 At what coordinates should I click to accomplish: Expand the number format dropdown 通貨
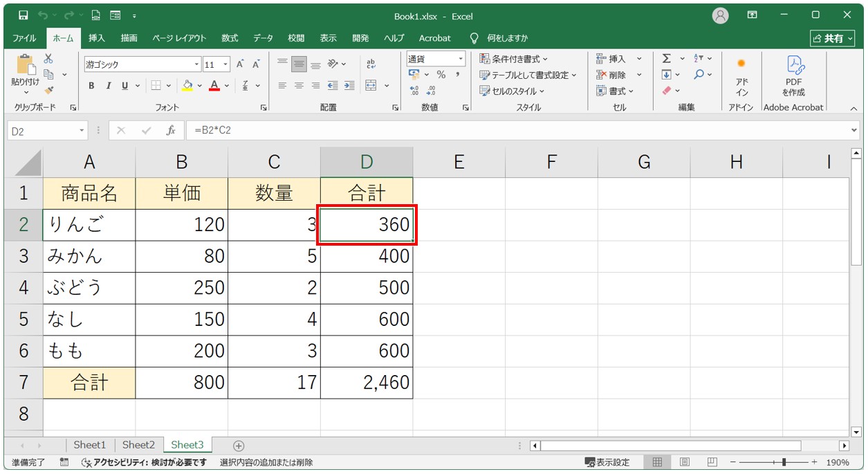pyautogui.click(x=461, y=60)
